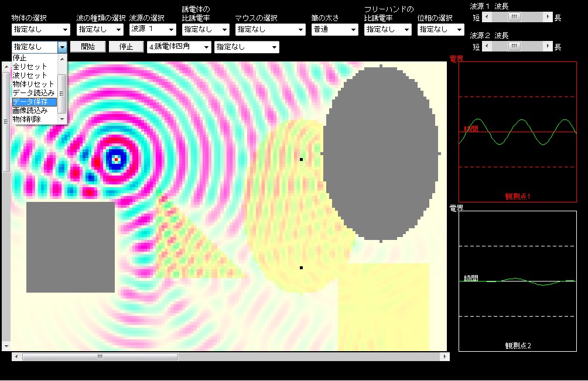Click right arrow of 波源2 波長 slider
Image resolution: width=588 pixels, height=381 pixels.
point(548,46)
